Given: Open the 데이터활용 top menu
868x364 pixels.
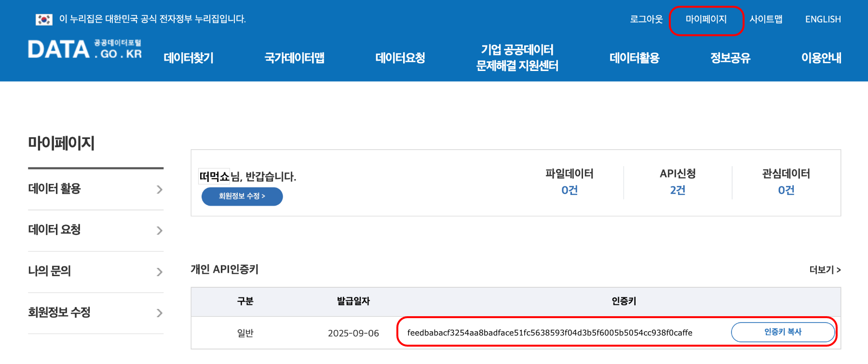Looking at the screenshot, I should (x=634, y=58).
